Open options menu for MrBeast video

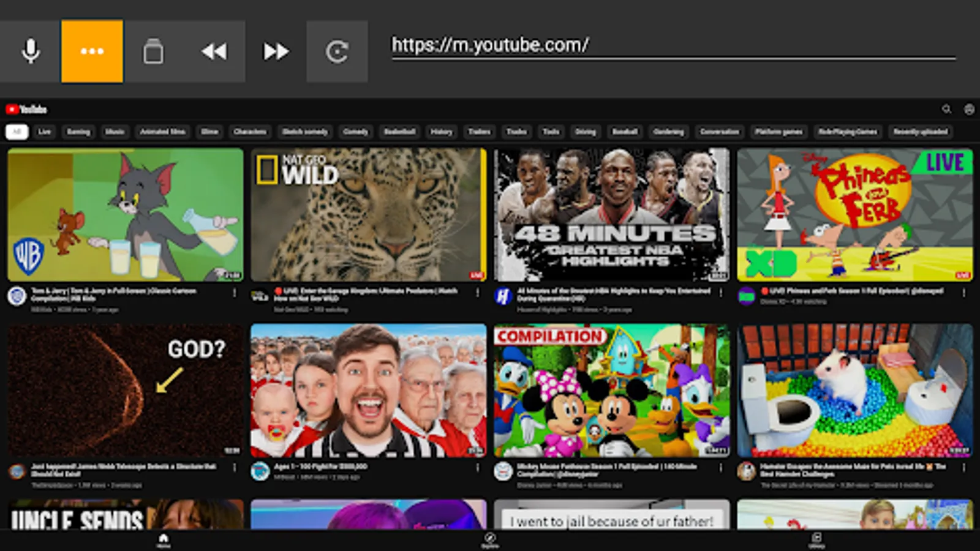point(478,468)
